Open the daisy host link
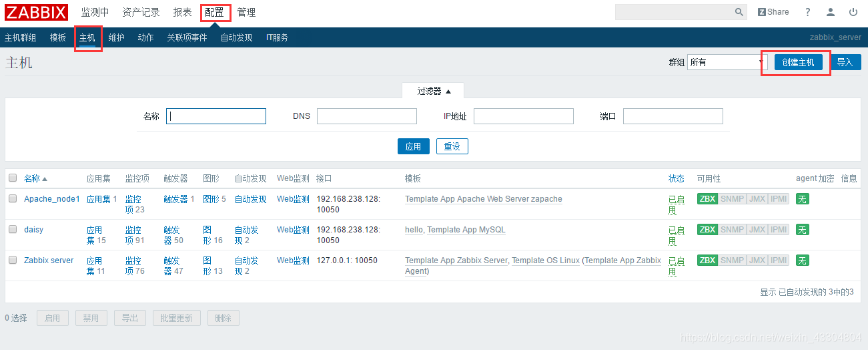868x350 pixels. [x=33, y=230]
